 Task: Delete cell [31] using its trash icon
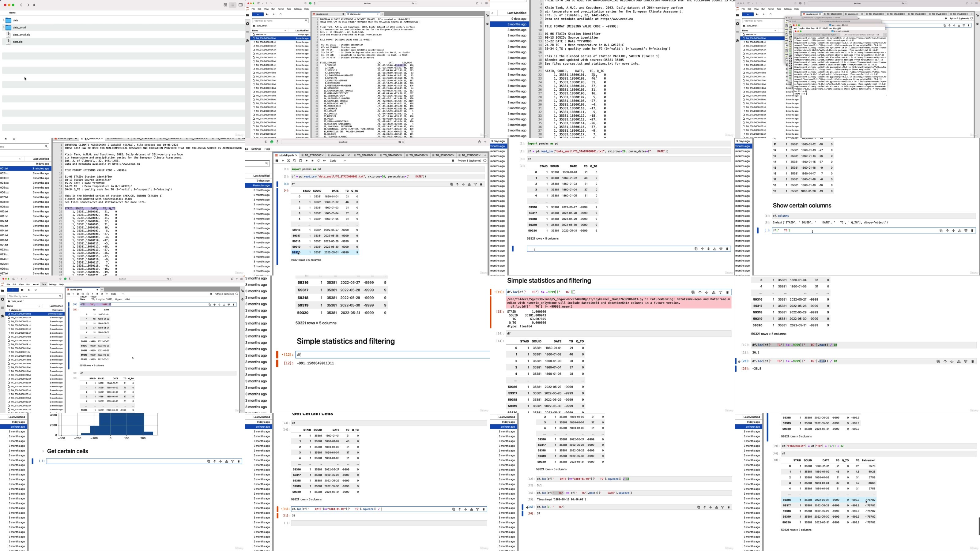tap(484, 509)
